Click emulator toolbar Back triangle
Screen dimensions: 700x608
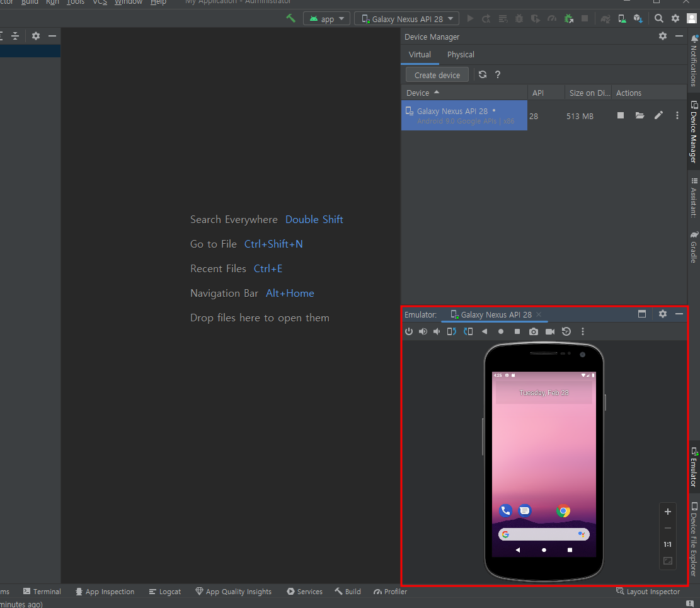click(485, 331)
